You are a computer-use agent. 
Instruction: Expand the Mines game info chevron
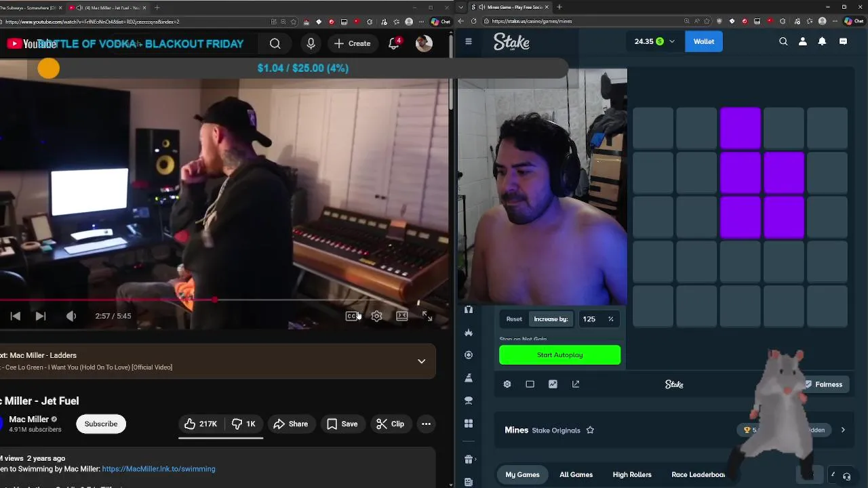point(843,430)
